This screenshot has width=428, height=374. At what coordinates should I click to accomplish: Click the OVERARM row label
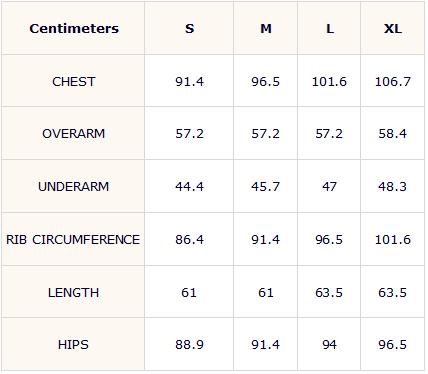74,134
